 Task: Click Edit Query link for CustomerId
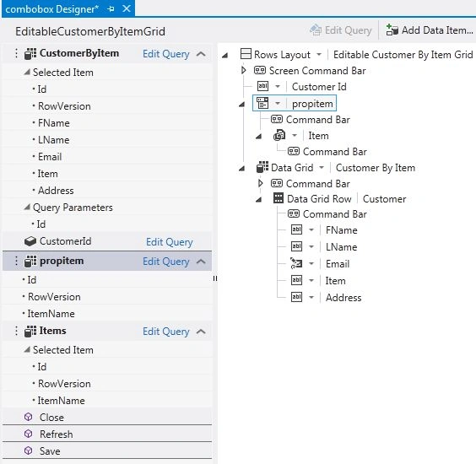point(170,242)
